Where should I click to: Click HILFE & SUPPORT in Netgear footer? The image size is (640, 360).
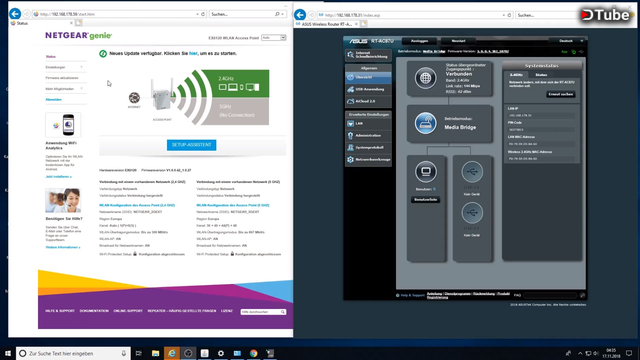[x=60, y=311]
